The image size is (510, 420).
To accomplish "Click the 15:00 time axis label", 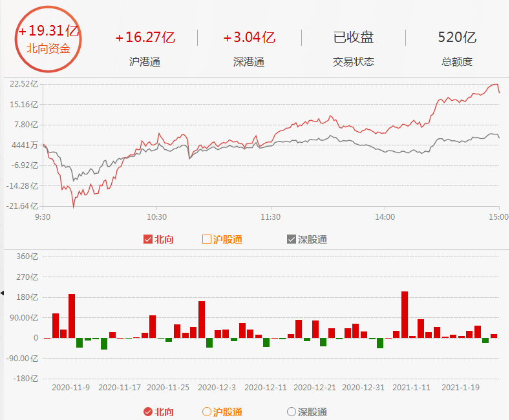I will [498, 217].
